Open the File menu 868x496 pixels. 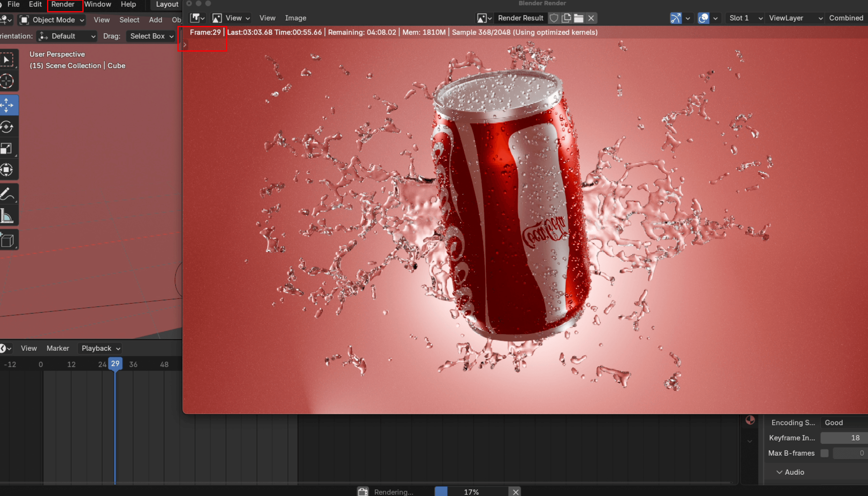pos(14,5)
